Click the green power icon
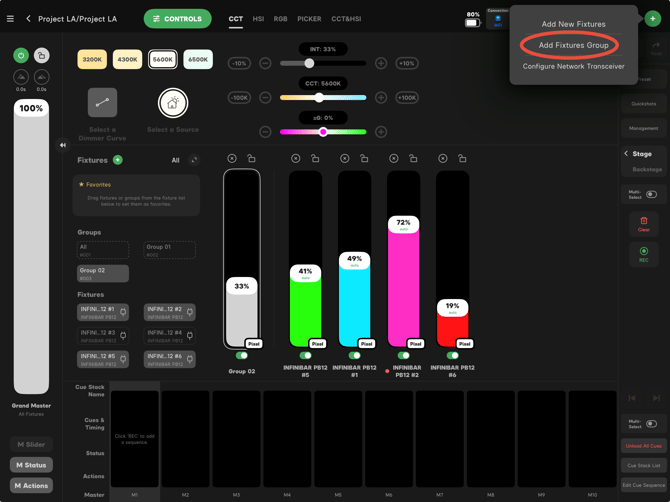This screenshot has height=502, width=670. [21, 56]
